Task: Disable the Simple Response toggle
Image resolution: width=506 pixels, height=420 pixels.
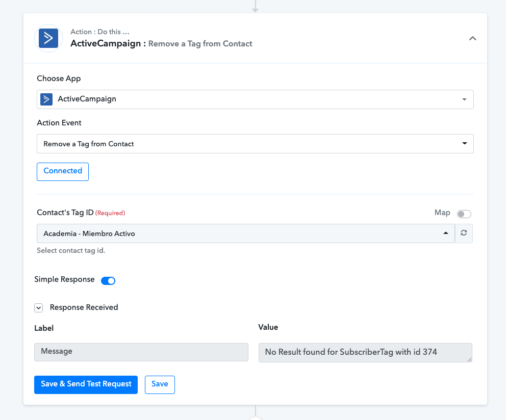Action: pos(108,281)
